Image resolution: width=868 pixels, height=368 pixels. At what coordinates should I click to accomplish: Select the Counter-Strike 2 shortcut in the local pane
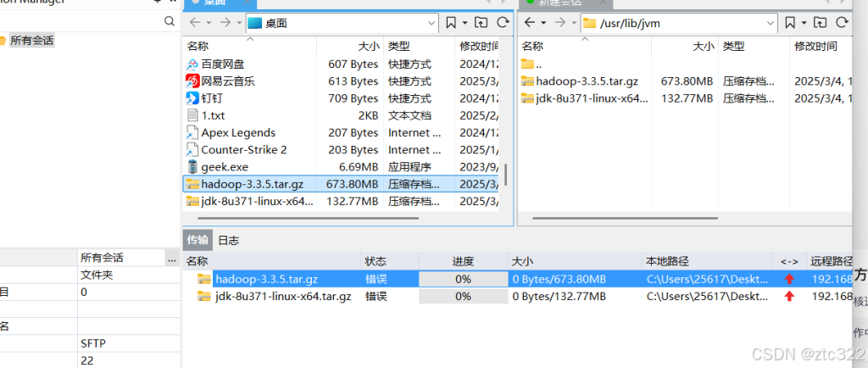pos(244,150)
